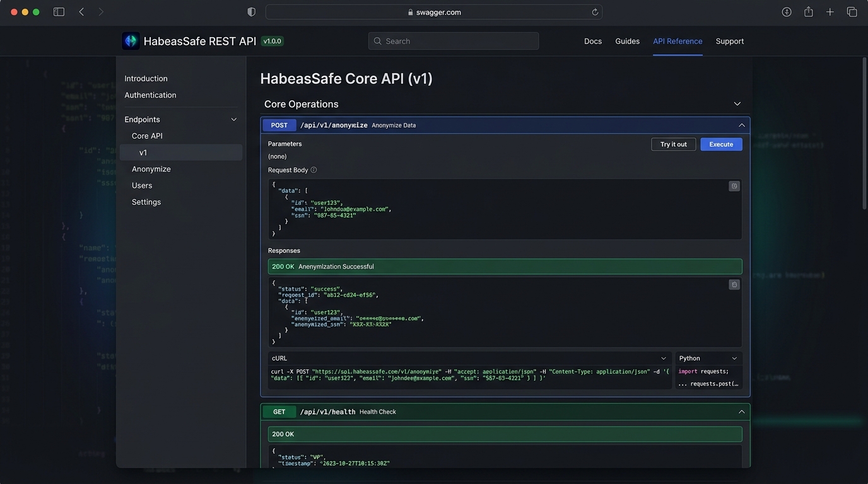Image resolution: width=868 pixels, height=484 pixels.
Task: Go back with the browser arrow
Action: (81, 12)
